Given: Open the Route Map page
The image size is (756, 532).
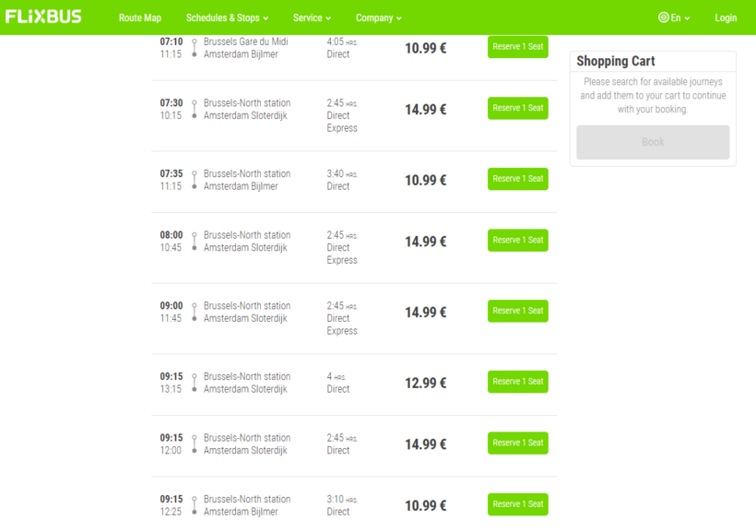Looking at the screenshot, I should [x=140, y=18].
